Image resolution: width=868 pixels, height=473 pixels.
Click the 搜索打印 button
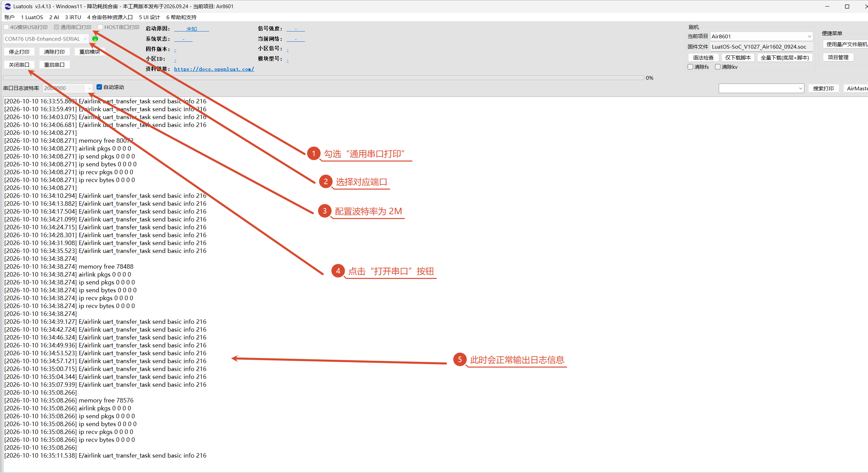824,88
